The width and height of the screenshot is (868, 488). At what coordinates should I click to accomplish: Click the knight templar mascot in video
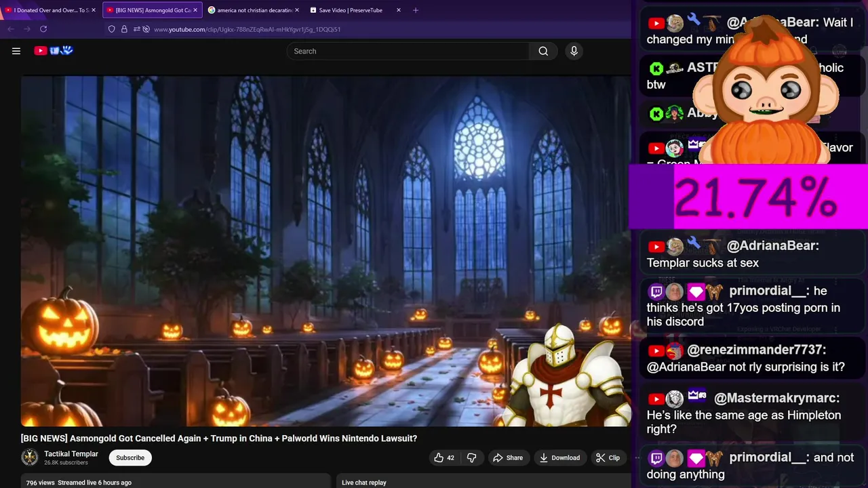tap(565, 374)
